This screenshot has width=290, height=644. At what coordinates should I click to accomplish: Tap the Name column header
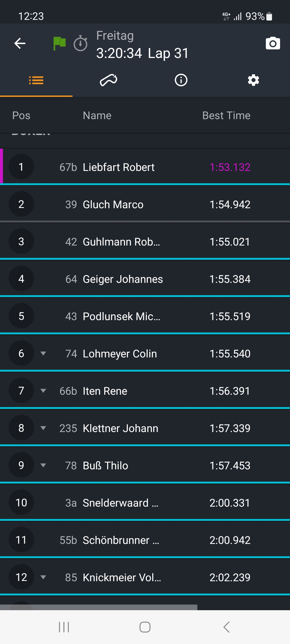pyautogui.click(x=97, y=115)
